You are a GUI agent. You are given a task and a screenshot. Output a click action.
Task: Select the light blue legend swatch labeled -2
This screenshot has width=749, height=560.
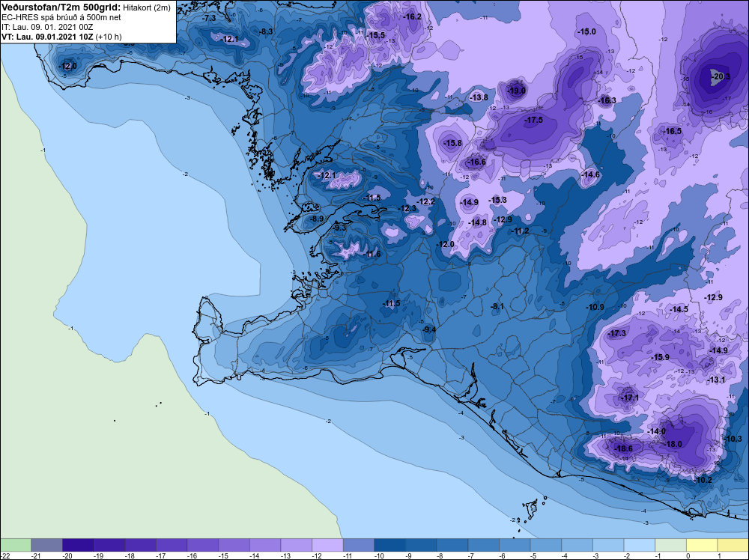[640, 545]
